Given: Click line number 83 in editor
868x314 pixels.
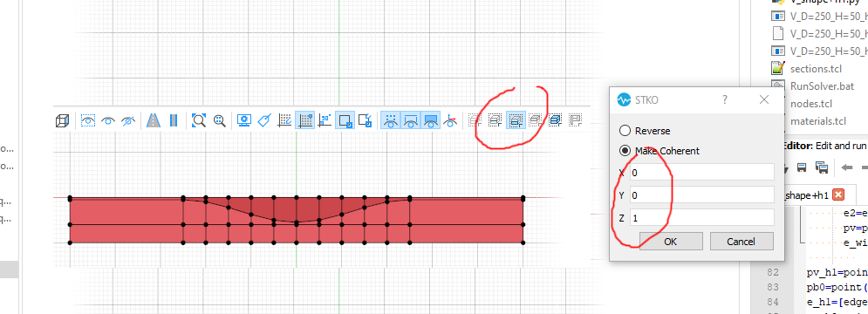Looking at the screenshot, I should pyautogui.click(x=773, y=287).
